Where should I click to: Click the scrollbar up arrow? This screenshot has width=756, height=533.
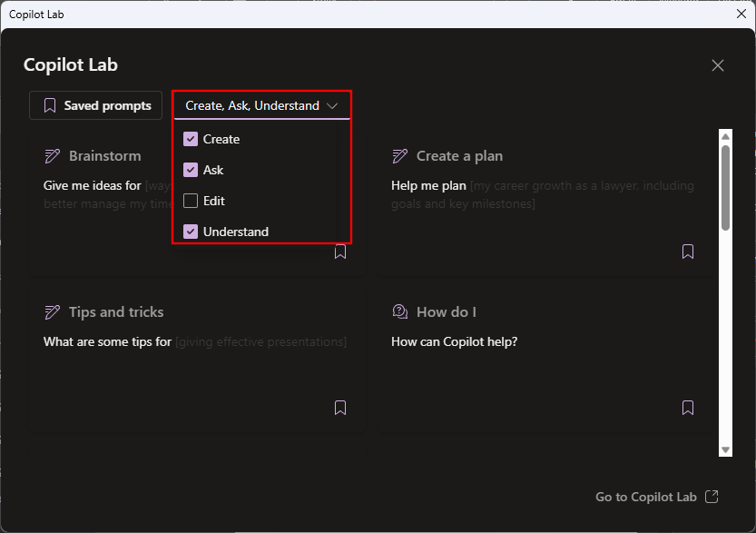[725, 137]
